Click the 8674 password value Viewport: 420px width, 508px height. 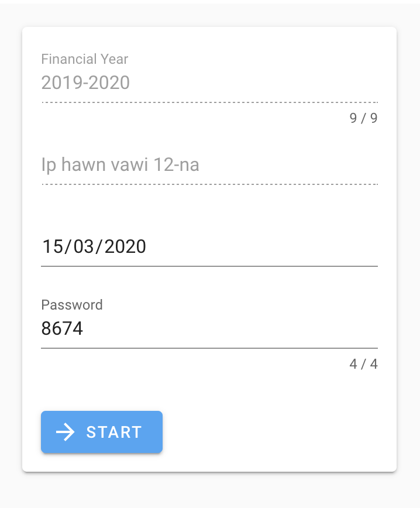tap(61, 328)
